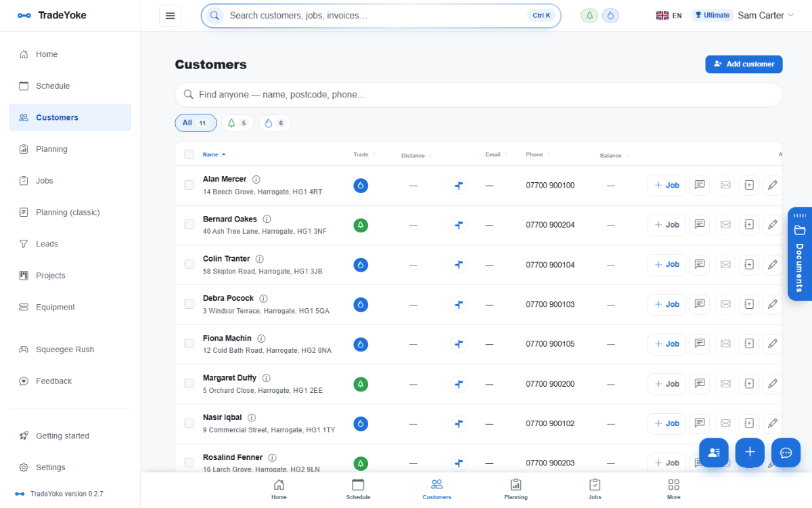Screen dimensions: 812x508
Task: Click the email envelope icon for Bernard Oakes
Action: pos(725,225)
